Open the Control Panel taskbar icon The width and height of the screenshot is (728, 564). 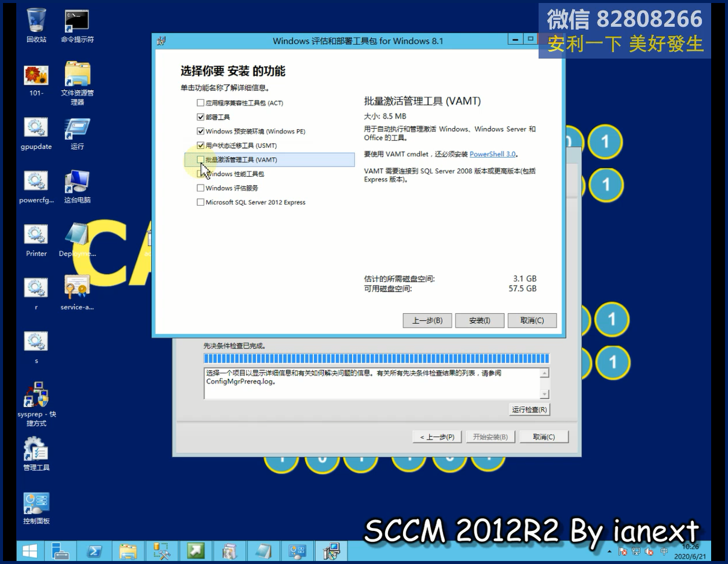tap(298, 551)
